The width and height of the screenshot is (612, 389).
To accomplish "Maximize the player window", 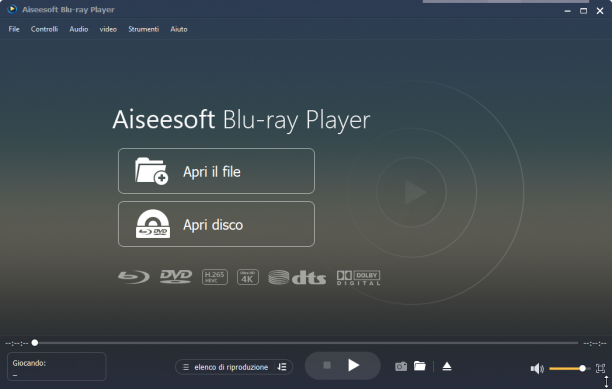I will coord(583,11).
